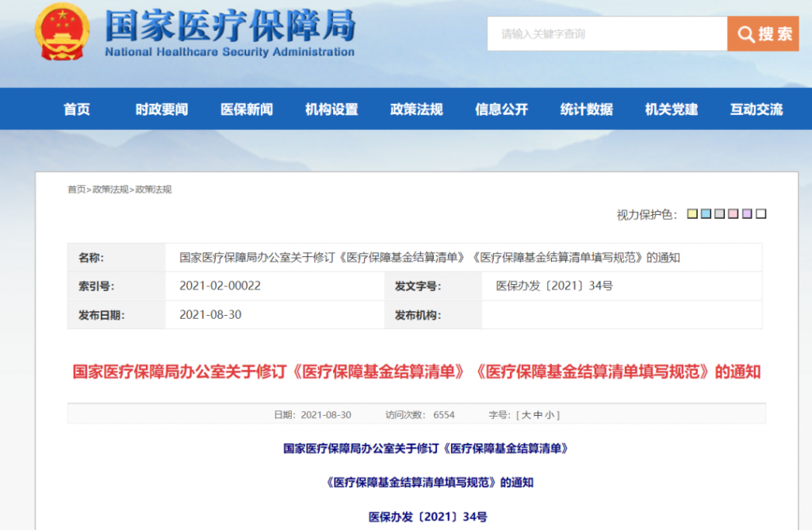812x530 pixels.
Task: Set font size to 大
Action: [527, 415]
